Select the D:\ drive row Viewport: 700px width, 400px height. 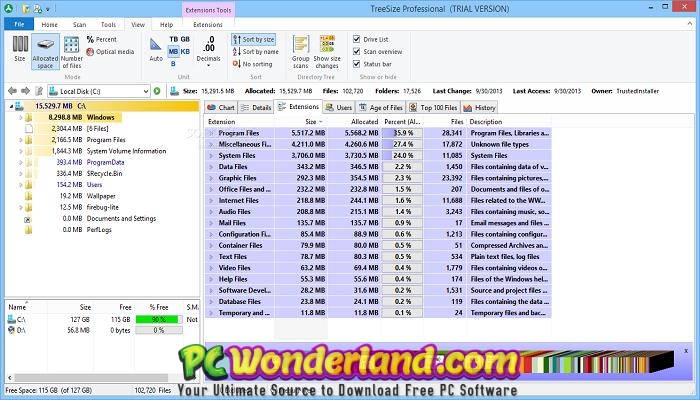point(102,330)
